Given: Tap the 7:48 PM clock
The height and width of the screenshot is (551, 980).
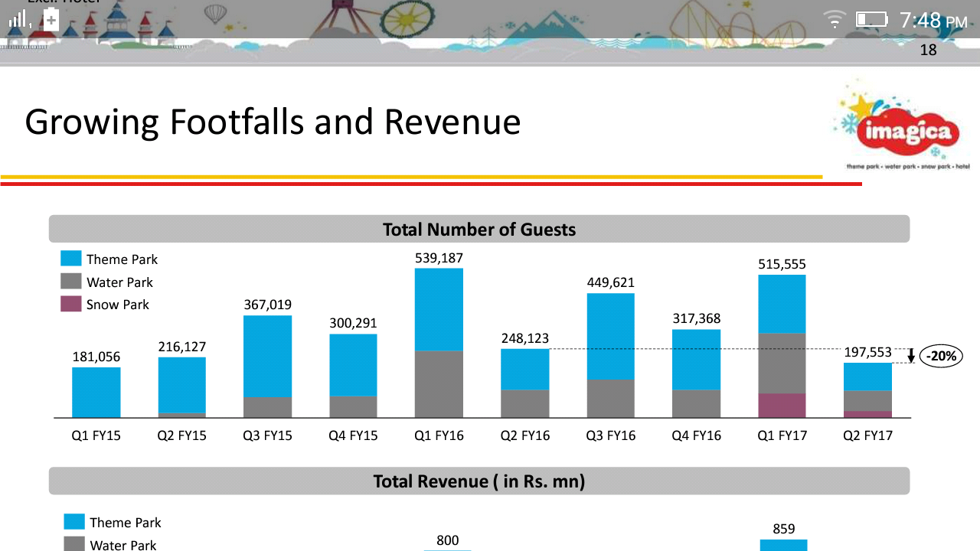Looking at the screenshot, I should (934, 20).
